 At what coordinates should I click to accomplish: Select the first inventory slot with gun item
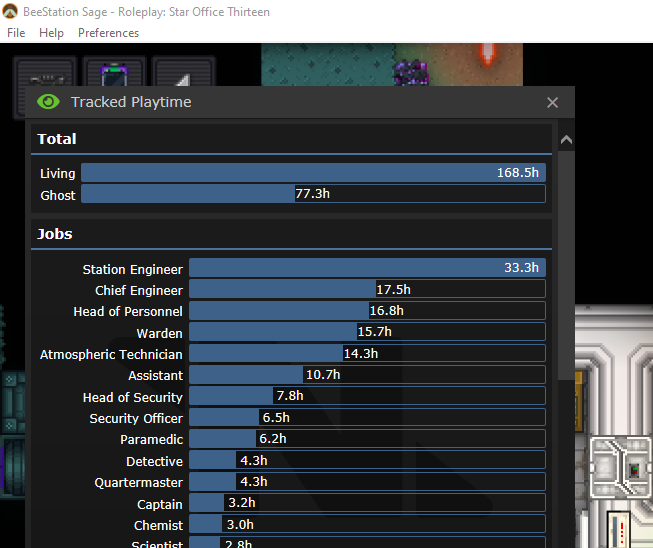[x=46, y=73]
